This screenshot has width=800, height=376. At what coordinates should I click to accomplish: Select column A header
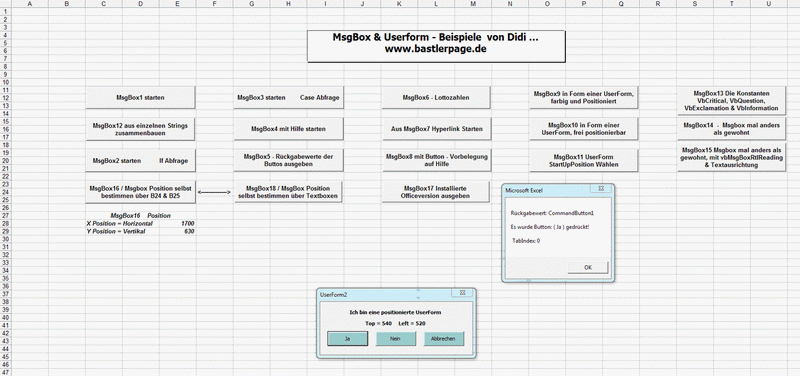tap(30, 4)
